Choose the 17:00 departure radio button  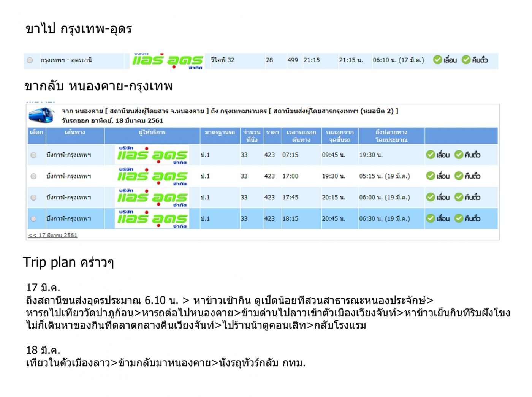coord(34,176)
